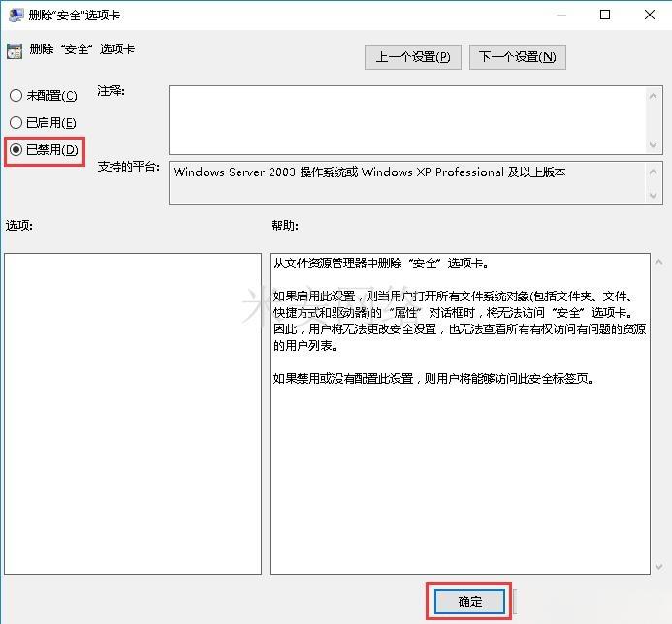Go to 上一个设置(P) previous setting

(x=413, y=57)
